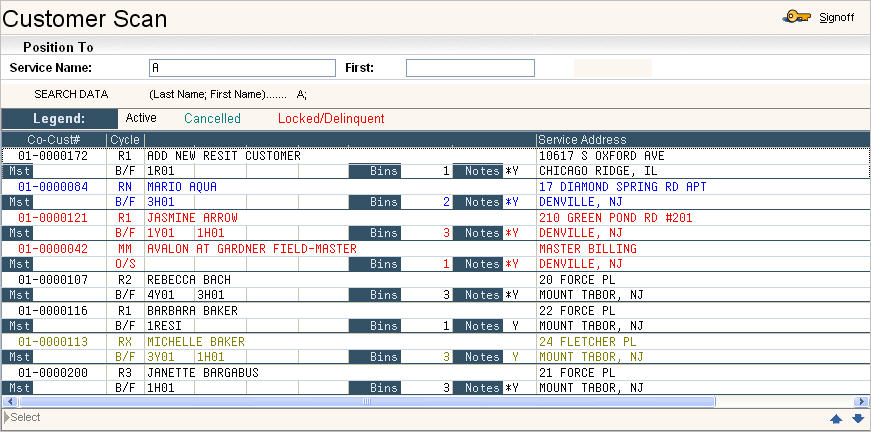Screen dimensions: 871x432
Task: Select customer number 01-0000172
Action: pos(53,156)
